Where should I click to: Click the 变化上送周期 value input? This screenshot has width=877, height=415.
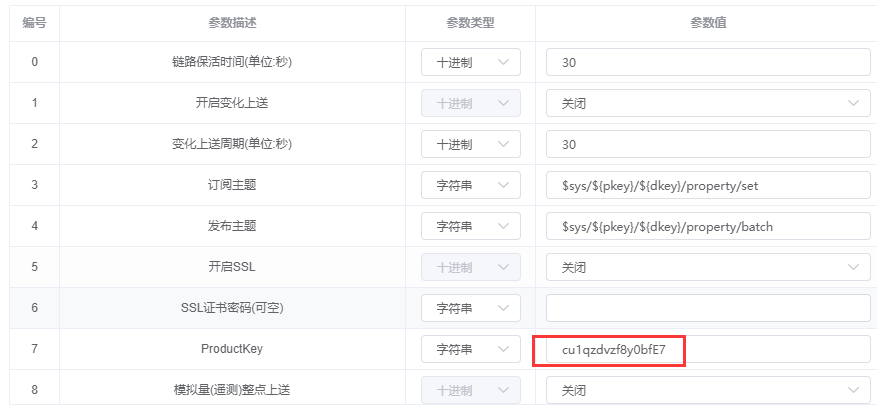point(708,145)
